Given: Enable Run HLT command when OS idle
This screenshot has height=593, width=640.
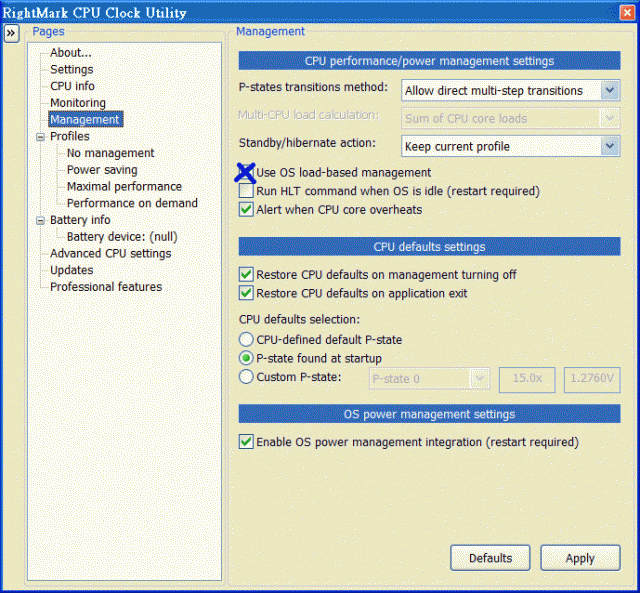Looking at the screenshot, I should tap(246, 191).
